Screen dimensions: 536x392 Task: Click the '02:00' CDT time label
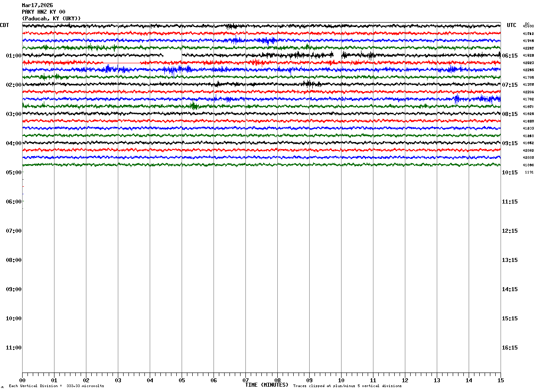[x=14, y=85]
